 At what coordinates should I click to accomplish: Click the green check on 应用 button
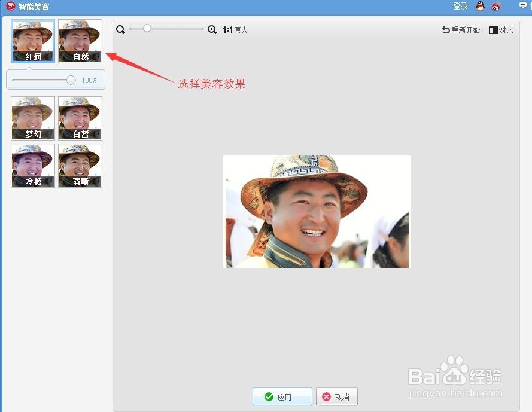point(268,396)
